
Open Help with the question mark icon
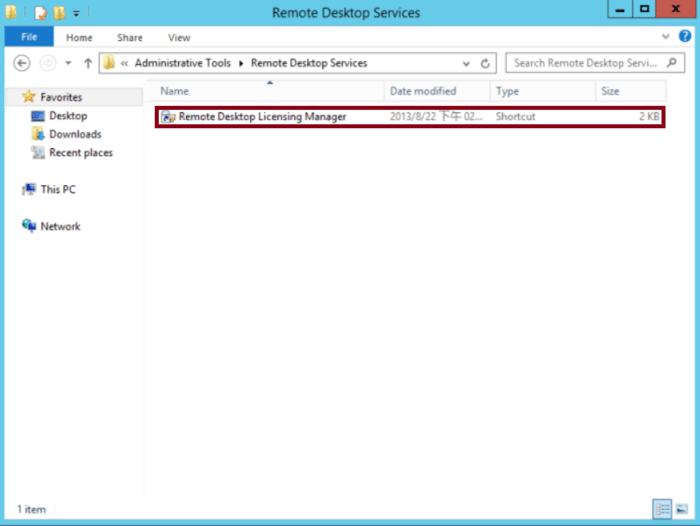pos(685,36)
